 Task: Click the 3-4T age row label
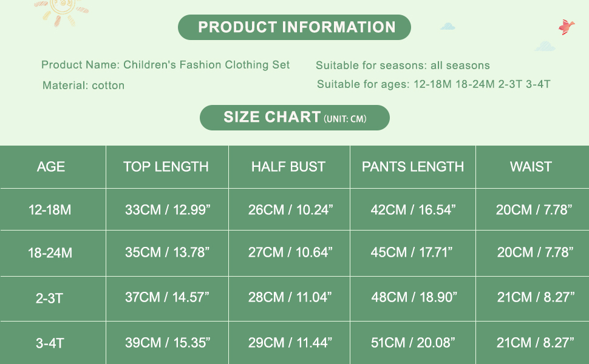click(50, 343)
